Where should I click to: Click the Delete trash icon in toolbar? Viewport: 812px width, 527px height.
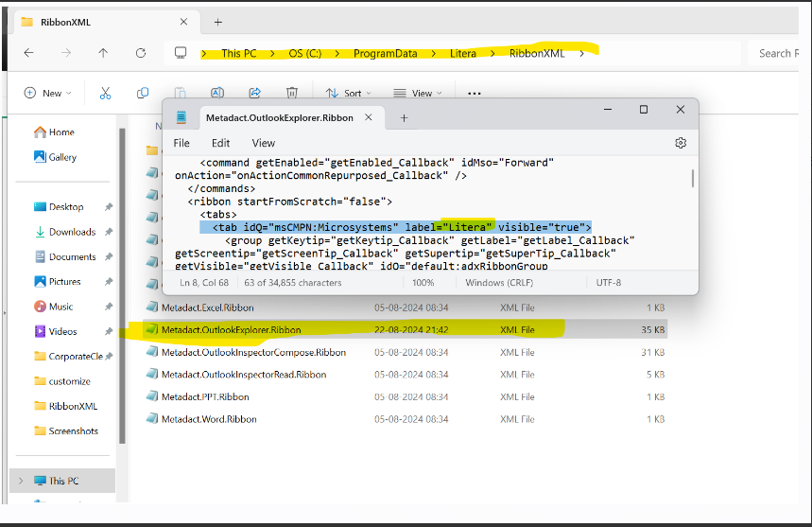293,93
